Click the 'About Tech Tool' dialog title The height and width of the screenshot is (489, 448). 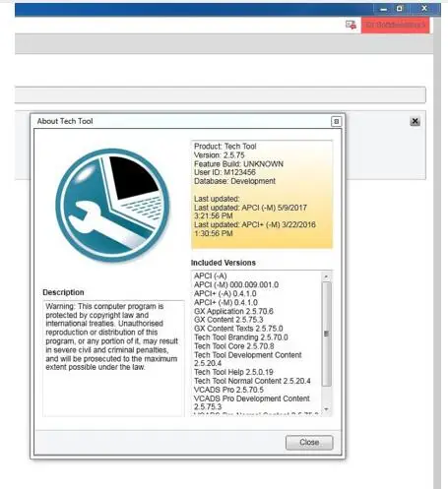65,121
